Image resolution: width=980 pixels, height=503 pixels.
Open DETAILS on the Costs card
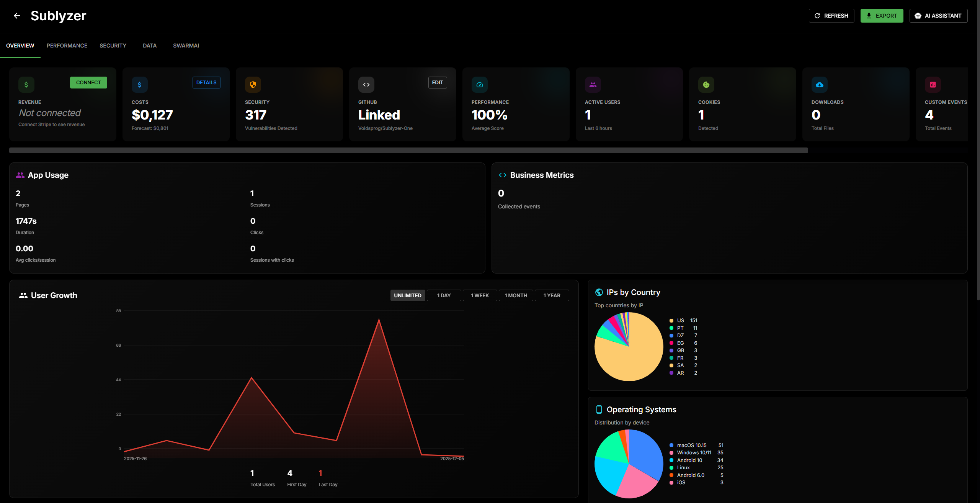206,82
